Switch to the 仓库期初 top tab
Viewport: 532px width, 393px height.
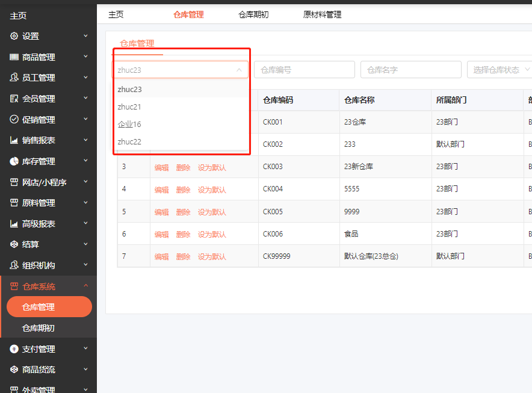tap(253, 14)
